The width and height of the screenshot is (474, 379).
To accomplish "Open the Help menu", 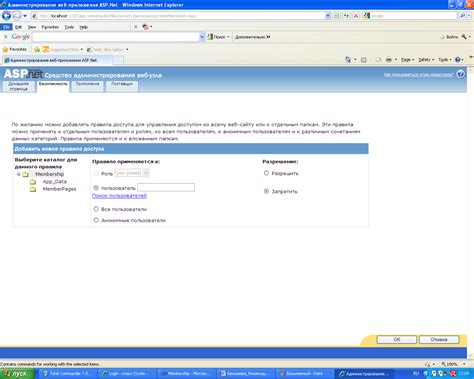I will [83, 27].
